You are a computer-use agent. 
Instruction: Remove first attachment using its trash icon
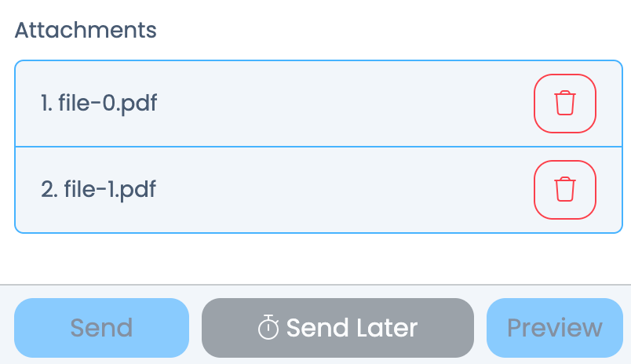coord(564,104)
